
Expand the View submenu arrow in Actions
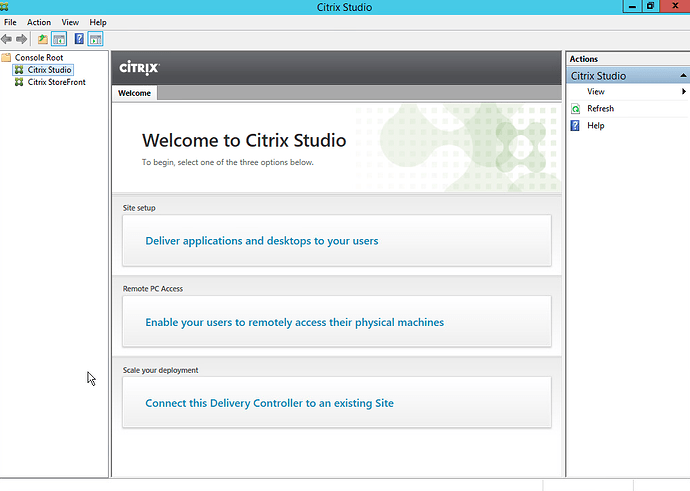pyautogui.click(x=683, y=92)
